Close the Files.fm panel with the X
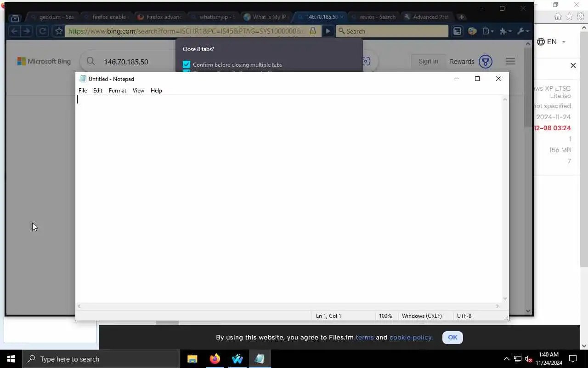The width and height of the screenshot is (588, 368). coord(573,65)
